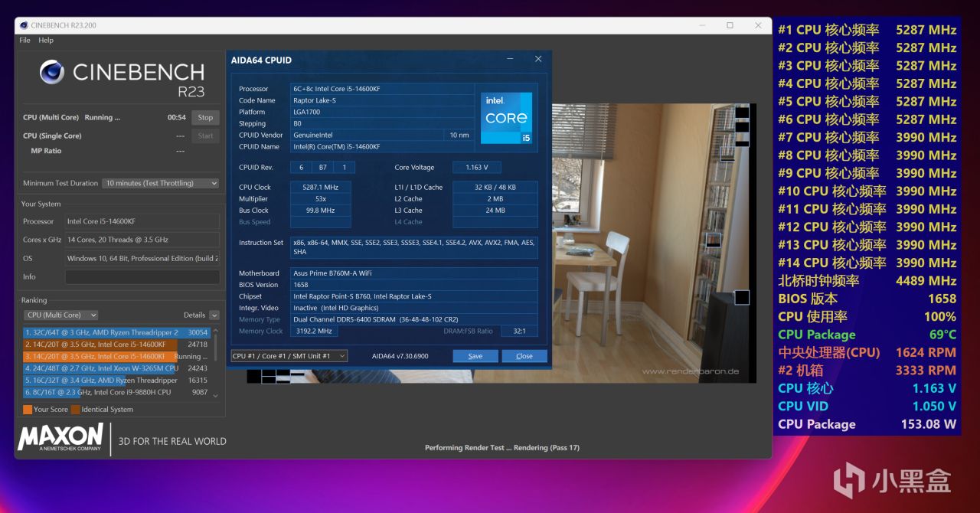Click the Identical System brown color swatch
The height and width of the screenshot is (513, 980).
(x=75, y=410)
